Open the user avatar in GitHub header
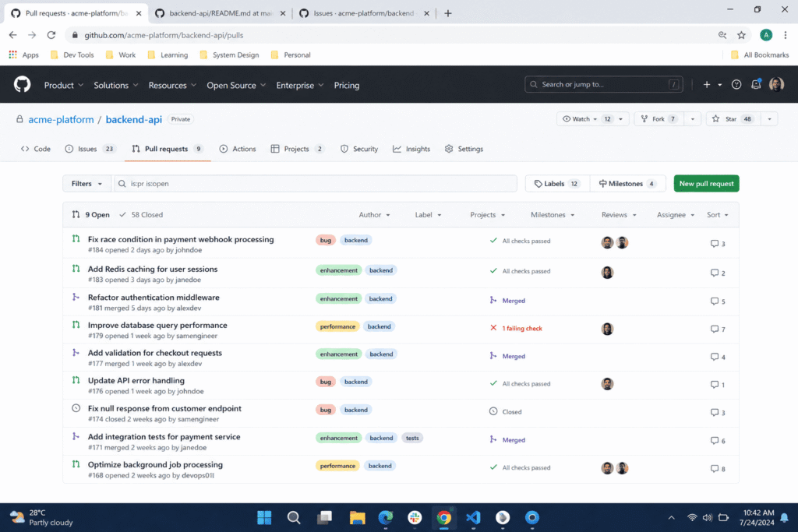This screenshot has width=798, height=532. [x=776, y=84]
